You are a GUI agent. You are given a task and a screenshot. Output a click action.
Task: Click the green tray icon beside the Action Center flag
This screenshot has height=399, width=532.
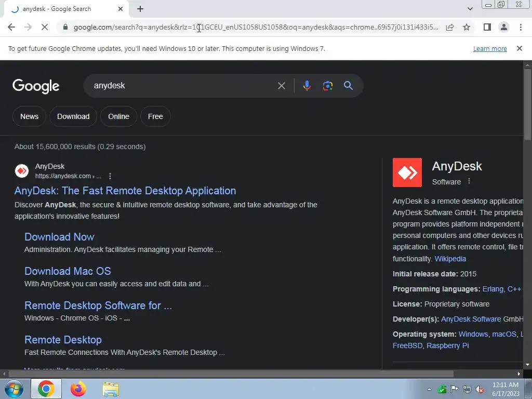(442, 390)
